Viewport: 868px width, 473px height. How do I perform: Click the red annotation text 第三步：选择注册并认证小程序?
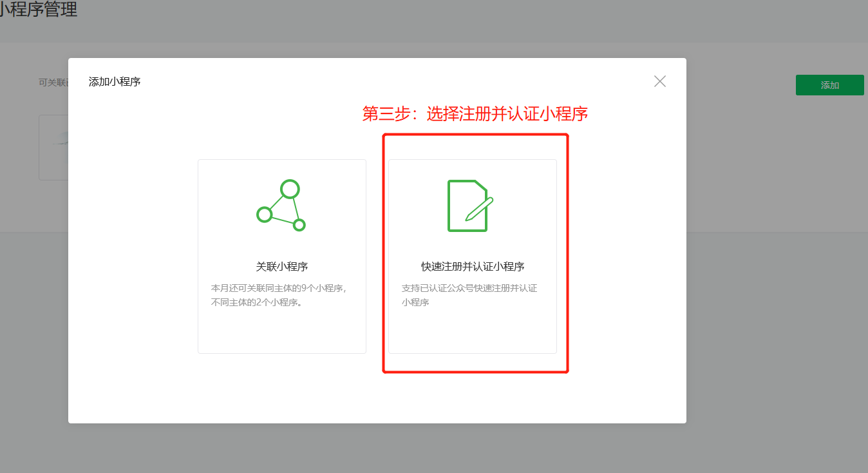point(476,113)
